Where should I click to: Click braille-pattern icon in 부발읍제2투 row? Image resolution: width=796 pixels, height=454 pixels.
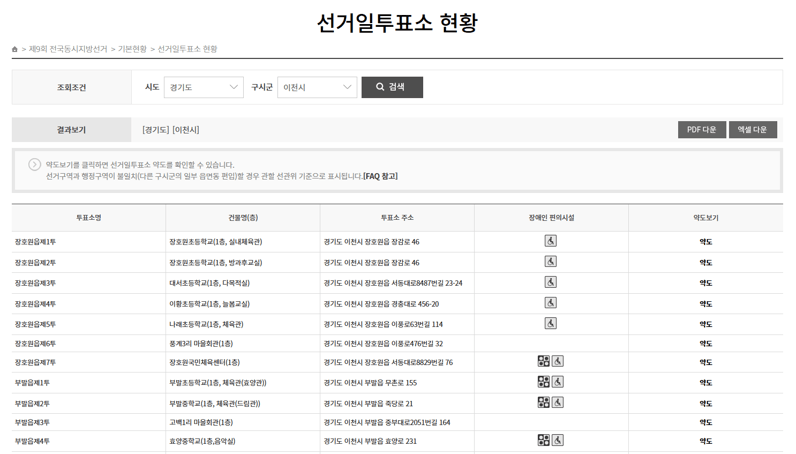coord(543,402)
